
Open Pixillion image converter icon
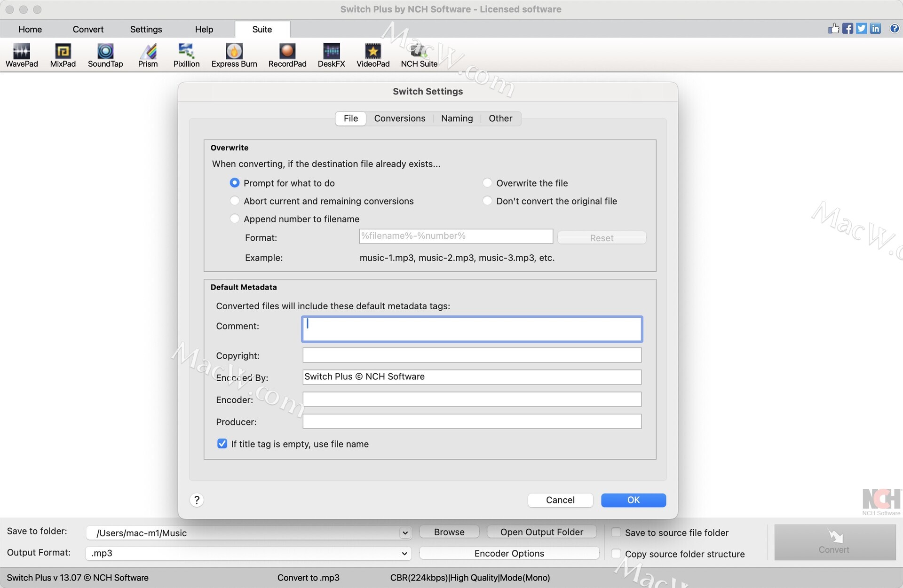186,55
